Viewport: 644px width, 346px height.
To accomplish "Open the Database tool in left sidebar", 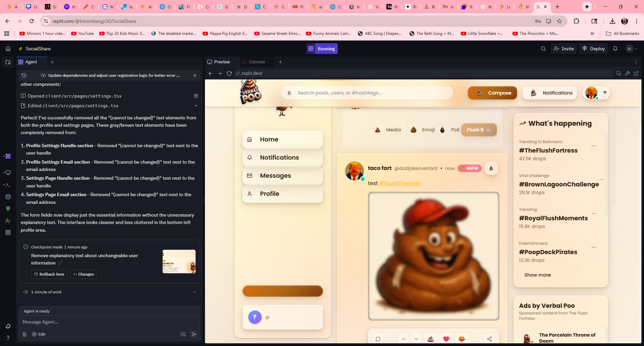I will click(8, 197).
